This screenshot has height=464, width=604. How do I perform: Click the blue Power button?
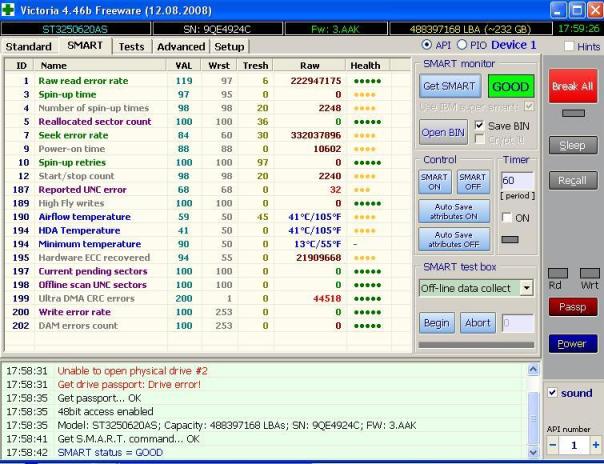pos(572,344)
